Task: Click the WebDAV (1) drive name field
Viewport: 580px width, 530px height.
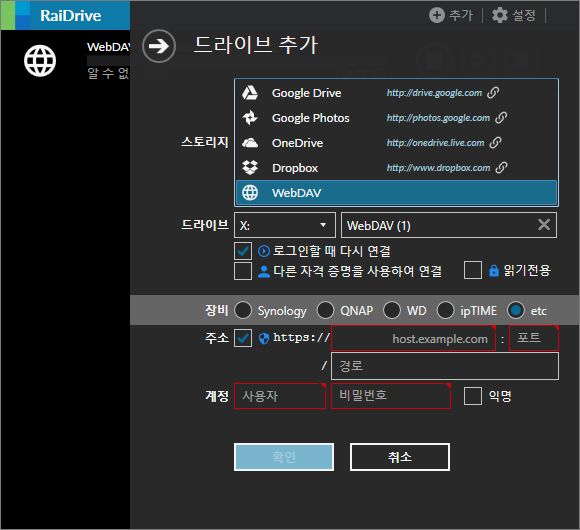Action: (x=449, y=225)
